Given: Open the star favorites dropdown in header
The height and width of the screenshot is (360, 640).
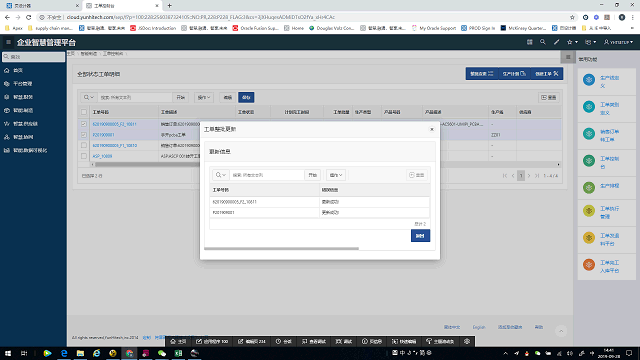Looking at the screenshot, I should pos(572,42).
